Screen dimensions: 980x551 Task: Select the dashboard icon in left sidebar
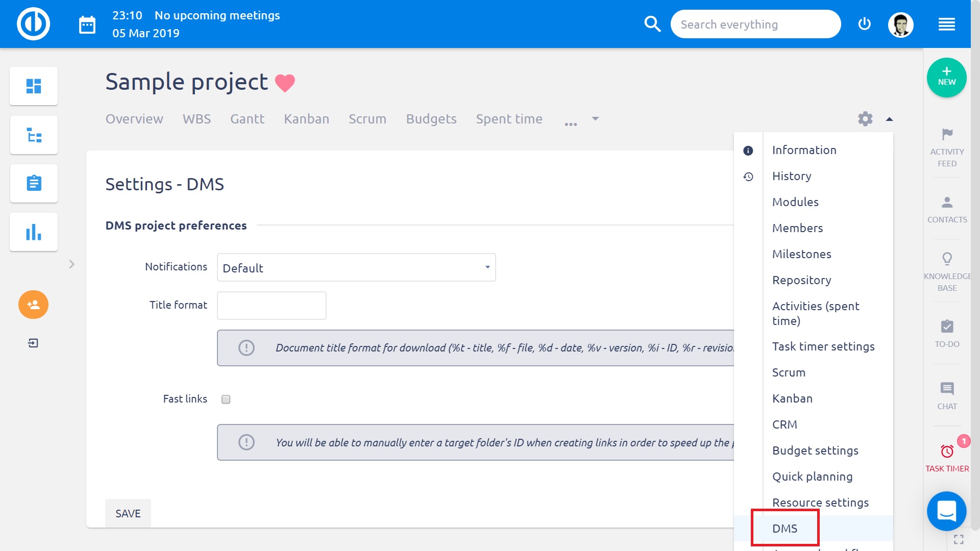click(34, 86)
